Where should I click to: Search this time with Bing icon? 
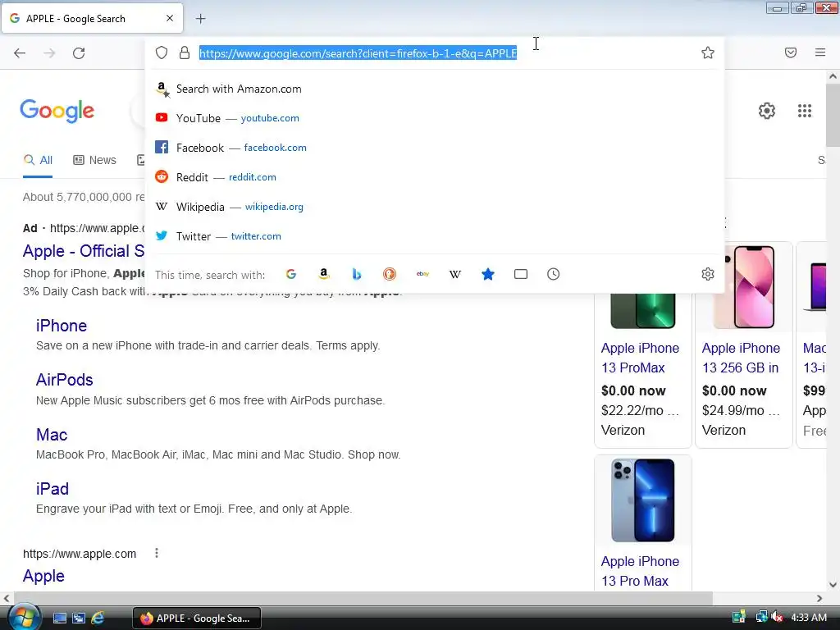pos(356,274)
